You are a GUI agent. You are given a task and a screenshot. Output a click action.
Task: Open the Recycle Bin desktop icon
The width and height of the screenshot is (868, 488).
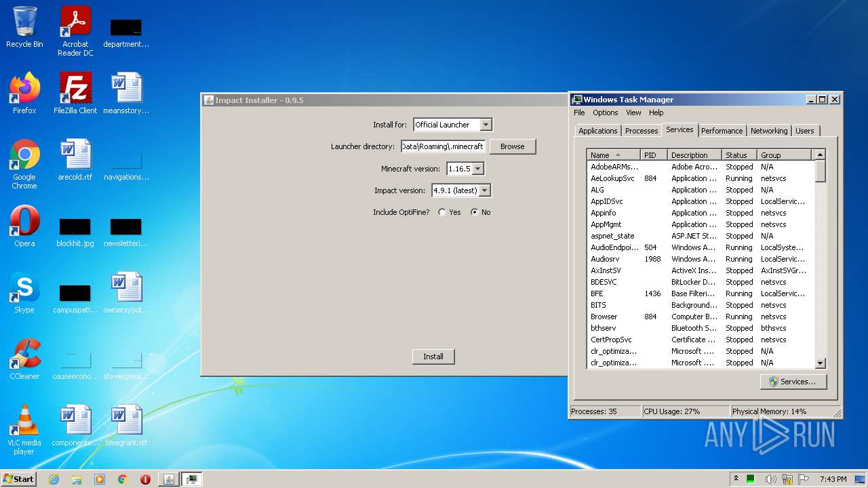tap(24, 27)
